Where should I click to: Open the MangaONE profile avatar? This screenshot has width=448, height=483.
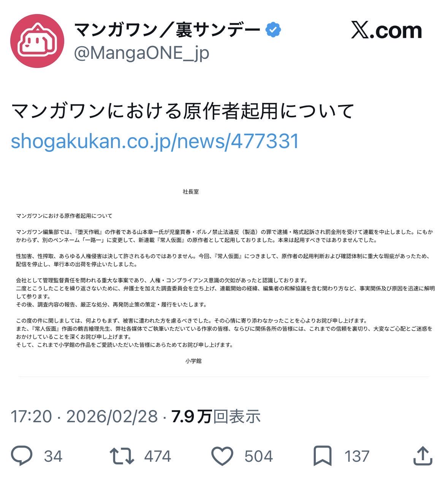(x=37, y=41)
